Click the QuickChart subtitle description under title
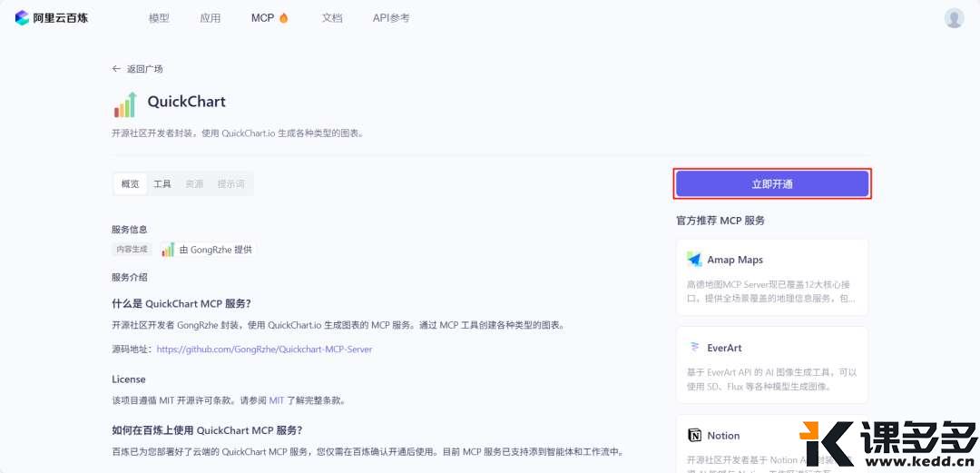This screenshot has height=473, width=980. (x=238, y=133)
